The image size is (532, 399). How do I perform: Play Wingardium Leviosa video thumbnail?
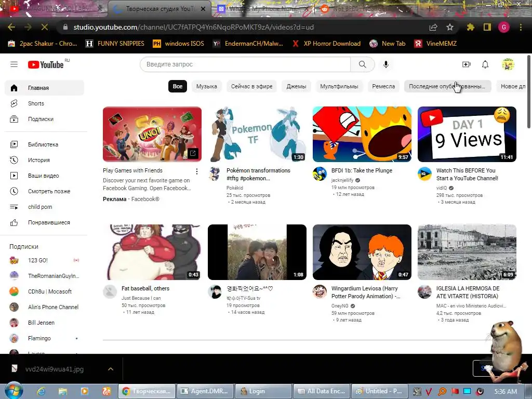click(x=362, y=252)
